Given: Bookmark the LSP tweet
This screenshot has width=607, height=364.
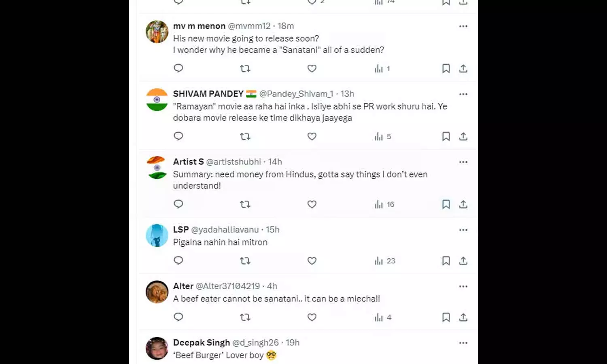Looking at the screenshot, I should tap(446, 261).
